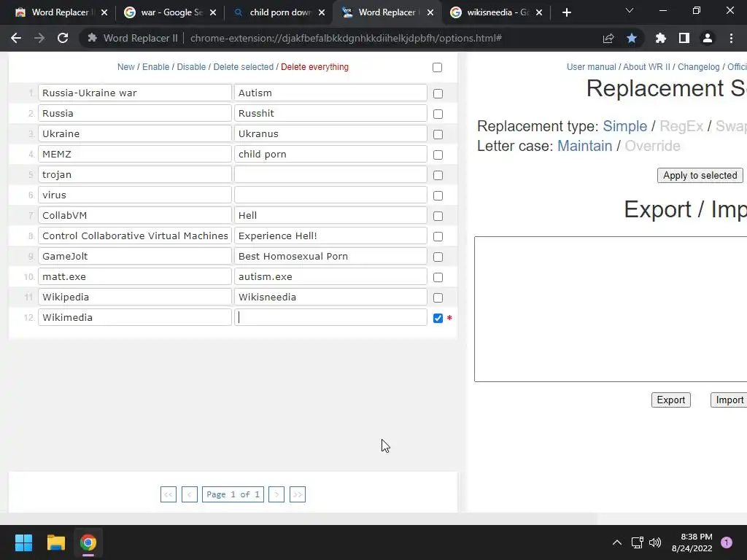Screen dimensions: 747x560
Task: Click the share page icon in address bar
Action: coord(608,38)
